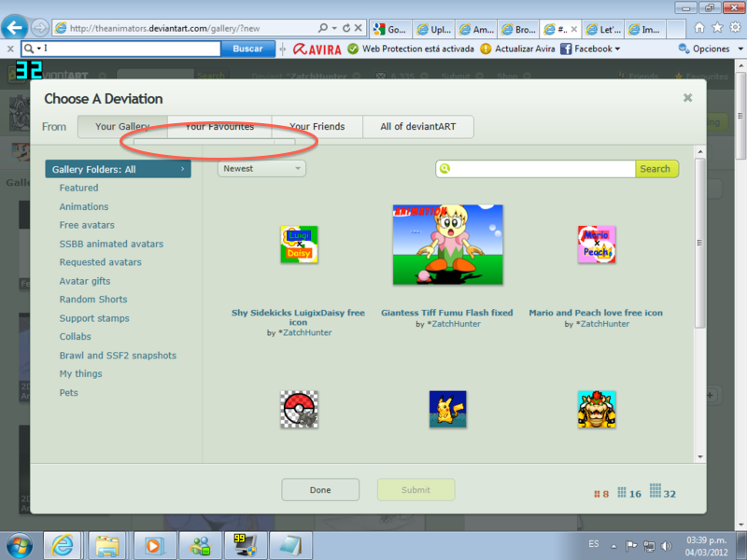Click the volume speaker tray icon

pos(667,546)
